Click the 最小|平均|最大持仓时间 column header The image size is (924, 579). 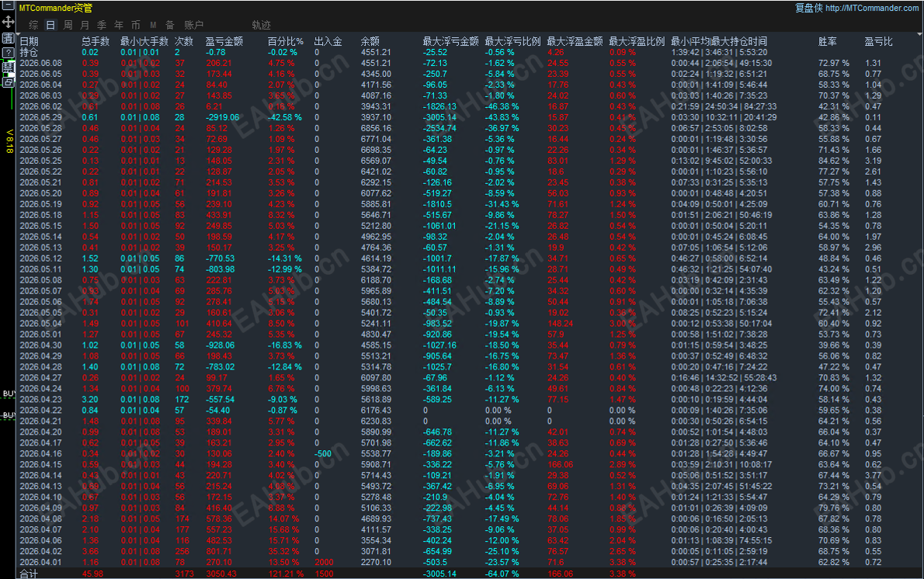tap(719, 41)
